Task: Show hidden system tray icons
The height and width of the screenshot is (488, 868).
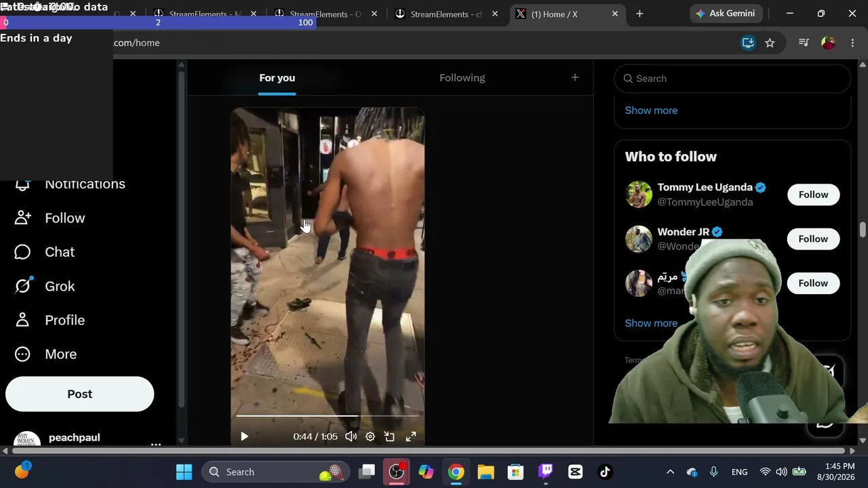Action: coord(670,472)
